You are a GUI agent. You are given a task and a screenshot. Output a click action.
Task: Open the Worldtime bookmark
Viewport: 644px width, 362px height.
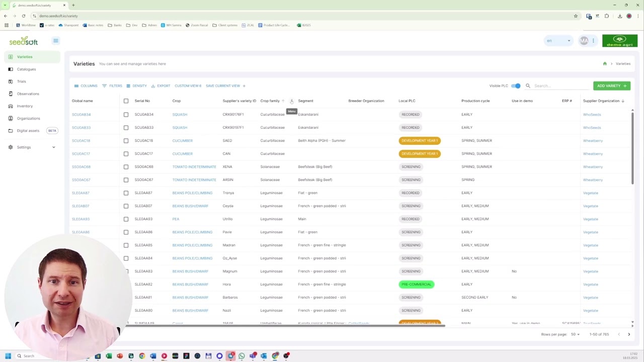pyautogui.click(x=26, y=25)
